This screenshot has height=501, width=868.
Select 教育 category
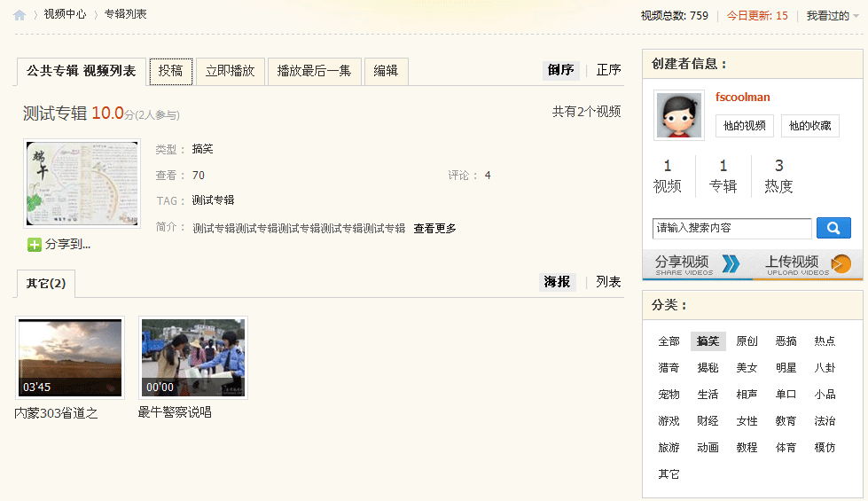click(786, 420)
